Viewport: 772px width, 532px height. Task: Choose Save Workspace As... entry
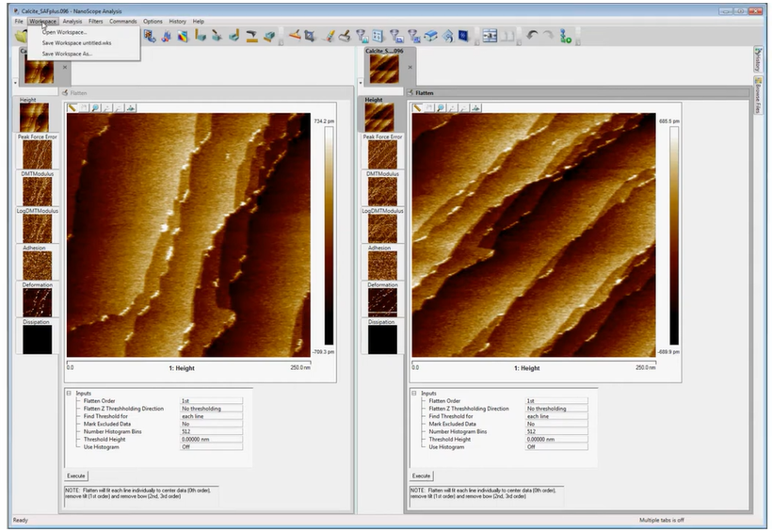[67, 54]
